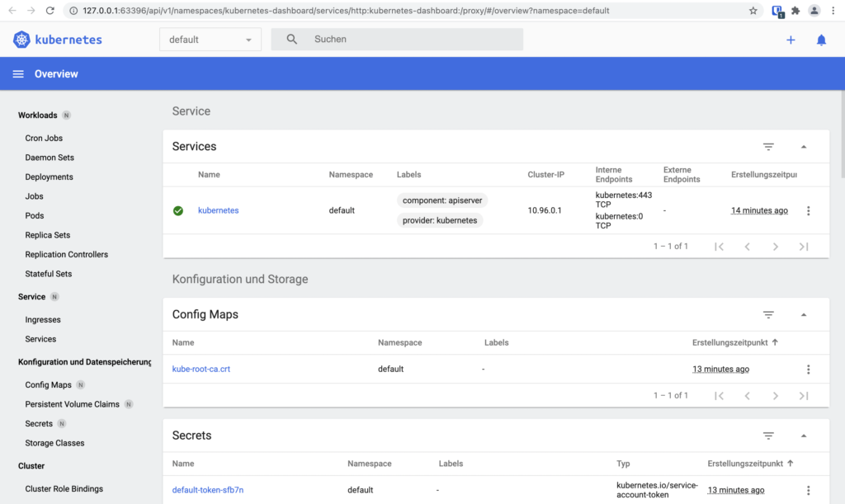Open the notifications bell
Image resolution: width=845 pixels, height=504 pixels.
pos(821,40)
